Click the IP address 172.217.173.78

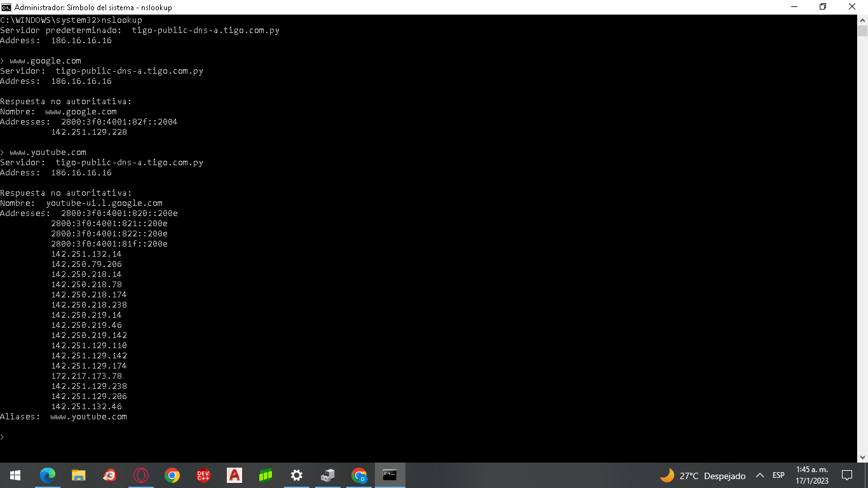coord(86,376)
